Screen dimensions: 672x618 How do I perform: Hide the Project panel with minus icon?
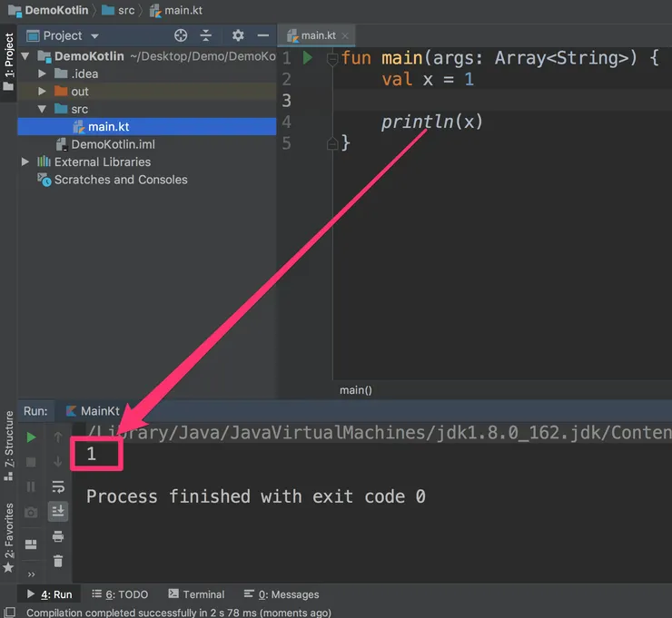pyautogui.click(x=263, y=35)
